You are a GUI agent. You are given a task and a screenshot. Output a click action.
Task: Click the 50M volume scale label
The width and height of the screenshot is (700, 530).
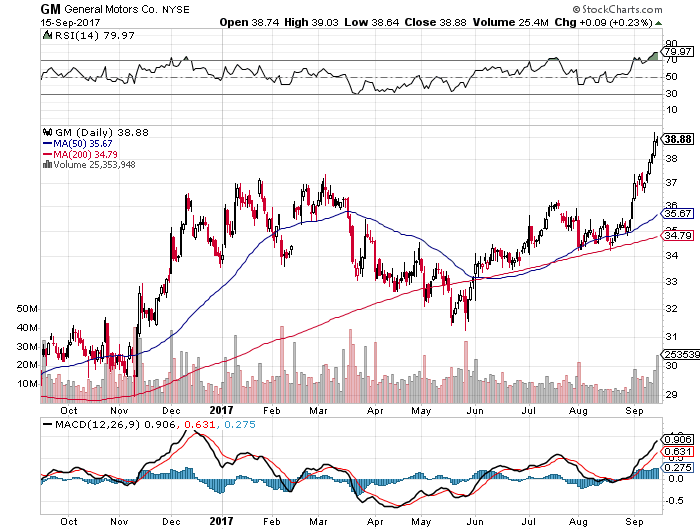coord(27,309)
